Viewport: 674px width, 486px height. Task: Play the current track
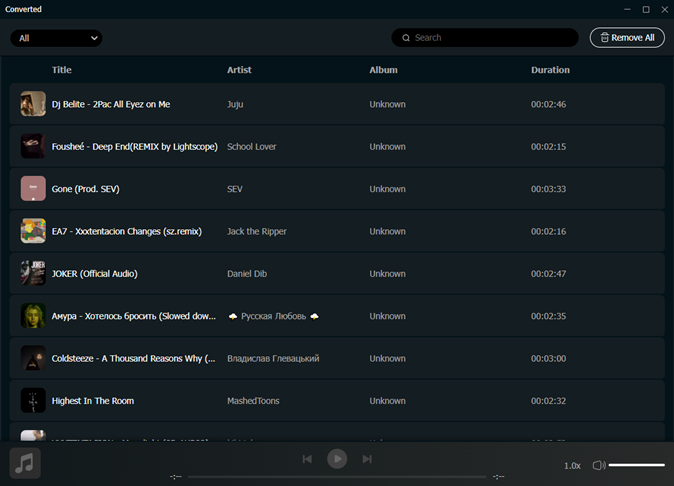tap(337, 459)
